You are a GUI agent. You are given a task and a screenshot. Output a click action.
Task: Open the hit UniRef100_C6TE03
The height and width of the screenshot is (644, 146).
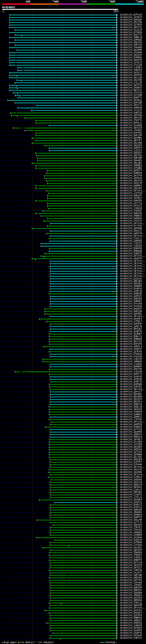[131, 17]
